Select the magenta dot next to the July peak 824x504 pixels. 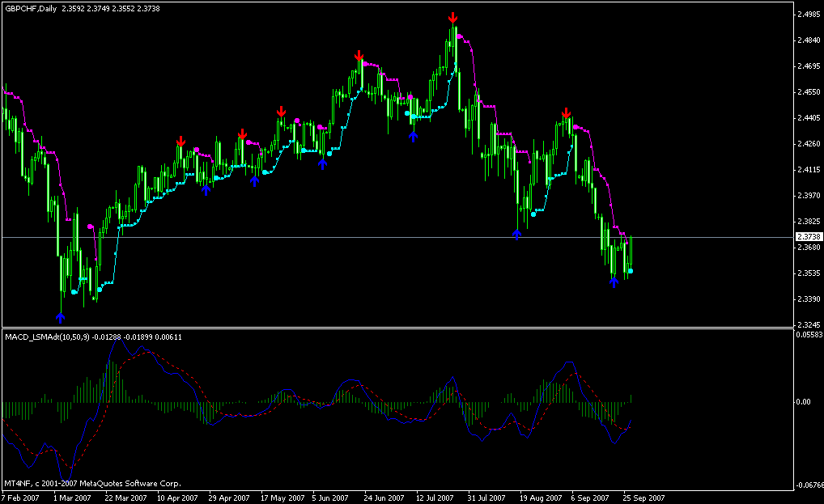click(460, 36)
